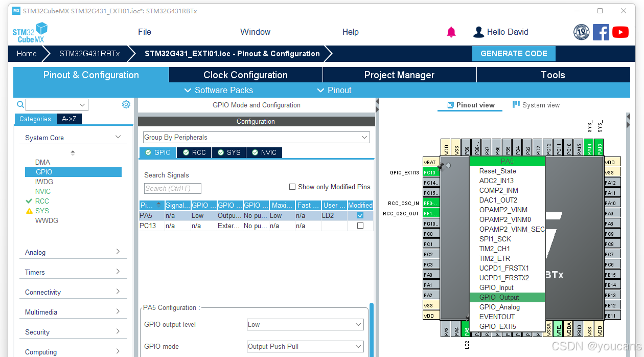Open the GPIO mode Output Push Pull dropdown
The width and height of the screenshot is (644, 357).
point(305,346)
